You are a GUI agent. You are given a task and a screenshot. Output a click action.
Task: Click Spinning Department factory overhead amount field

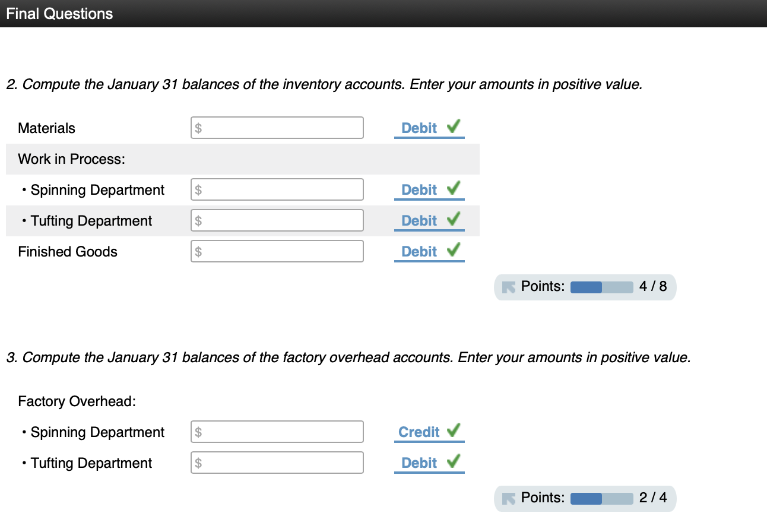pyautogui.click(x=277, y=431)
